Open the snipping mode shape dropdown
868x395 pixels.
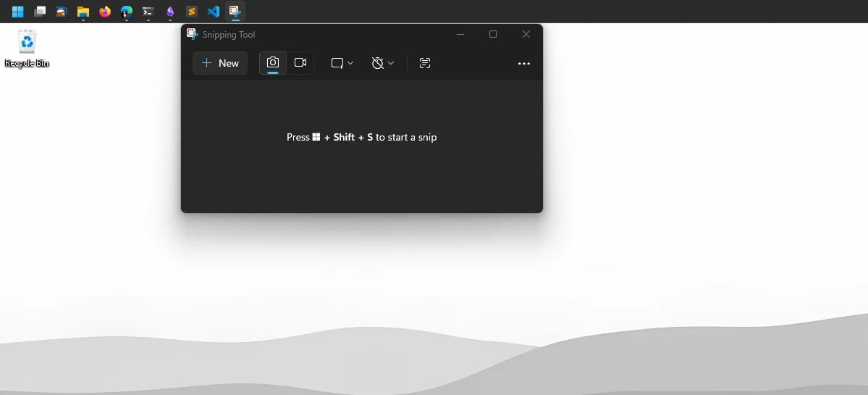(x=342, y=63)
